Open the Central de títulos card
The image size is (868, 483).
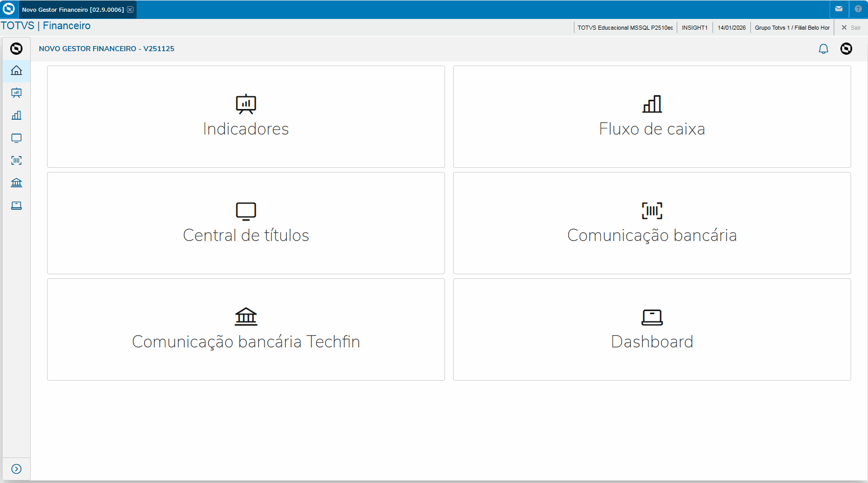(x=246, y=223)
